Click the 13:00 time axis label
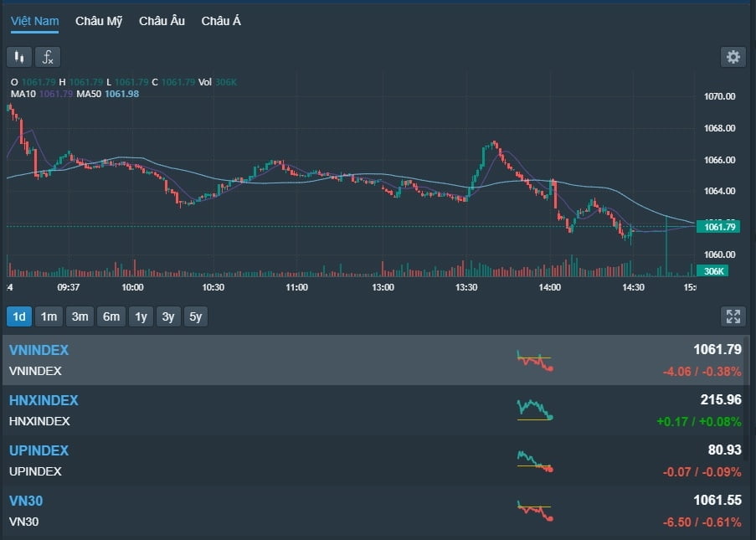The width and height of the screenshot is (756, 540). point(383,287)
